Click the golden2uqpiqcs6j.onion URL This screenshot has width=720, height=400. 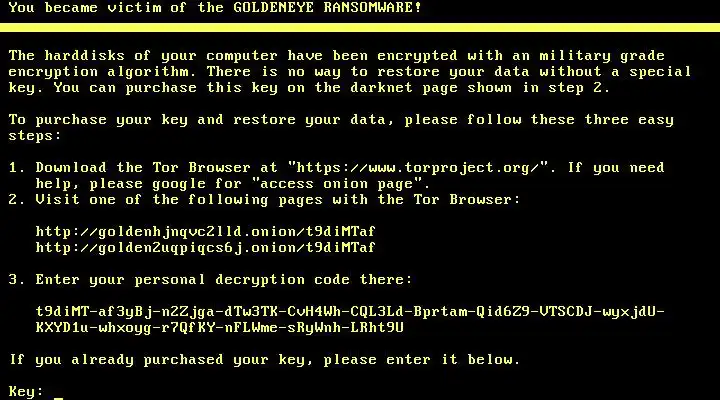tap(206, 248)
